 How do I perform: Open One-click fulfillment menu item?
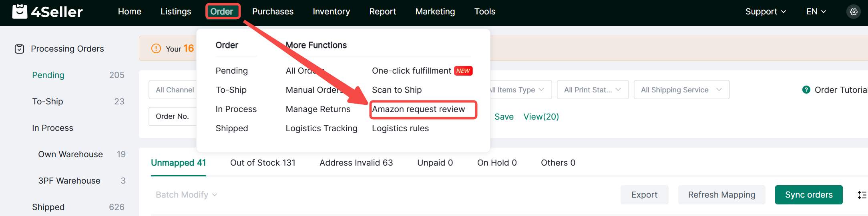[x=411, y=71]
